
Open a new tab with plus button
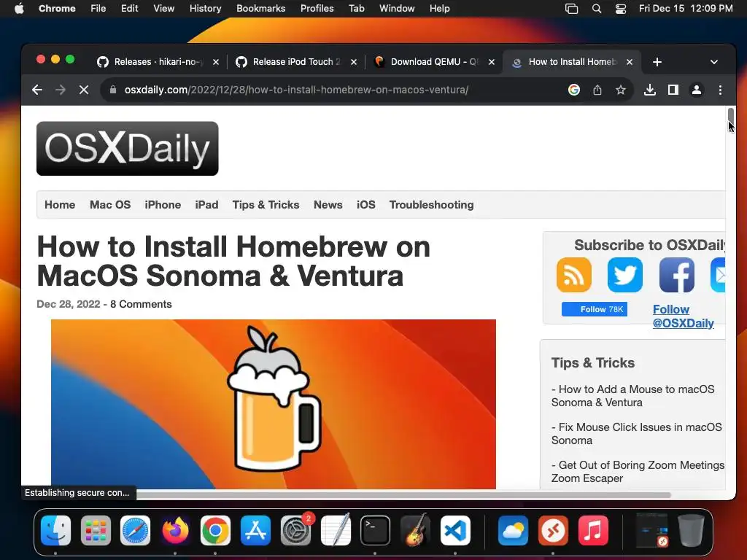tap(657, 62)
